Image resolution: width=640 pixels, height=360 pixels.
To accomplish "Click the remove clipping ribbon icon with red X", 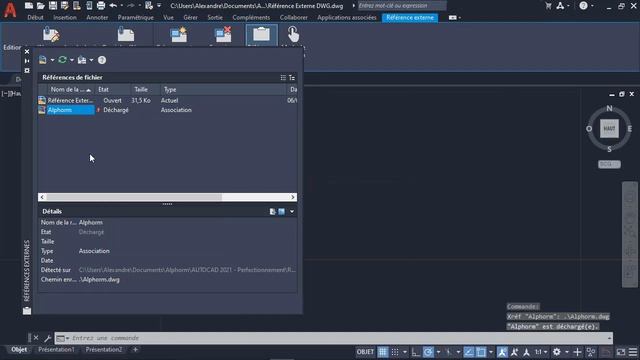I will pyautogui.click(x=223, y=35).
